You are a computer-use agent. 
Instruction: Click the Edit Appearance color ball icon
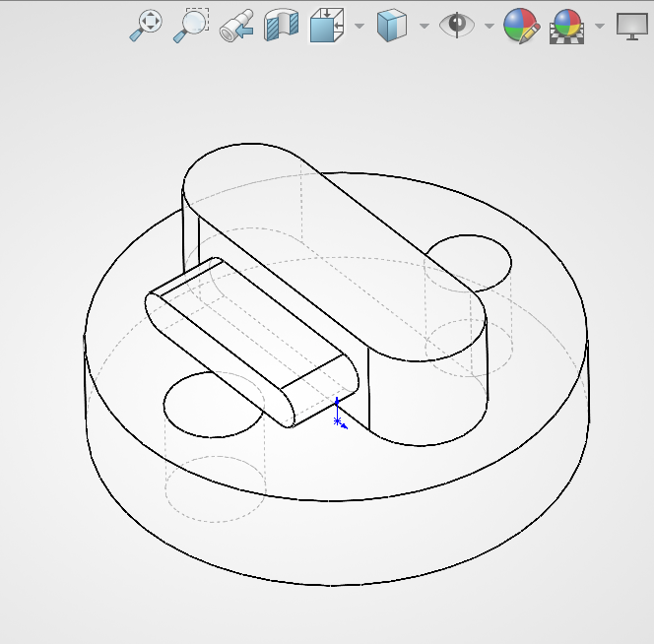(x=522, y=26)
